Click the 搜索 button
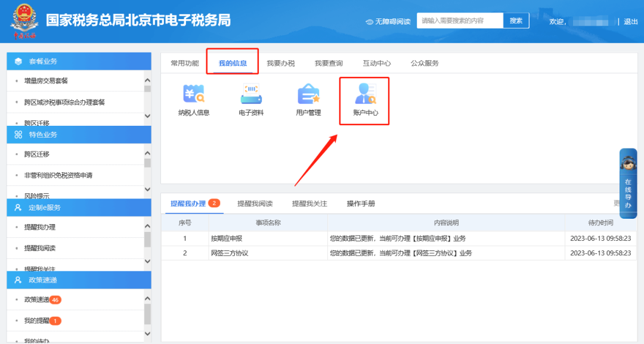 516,20
